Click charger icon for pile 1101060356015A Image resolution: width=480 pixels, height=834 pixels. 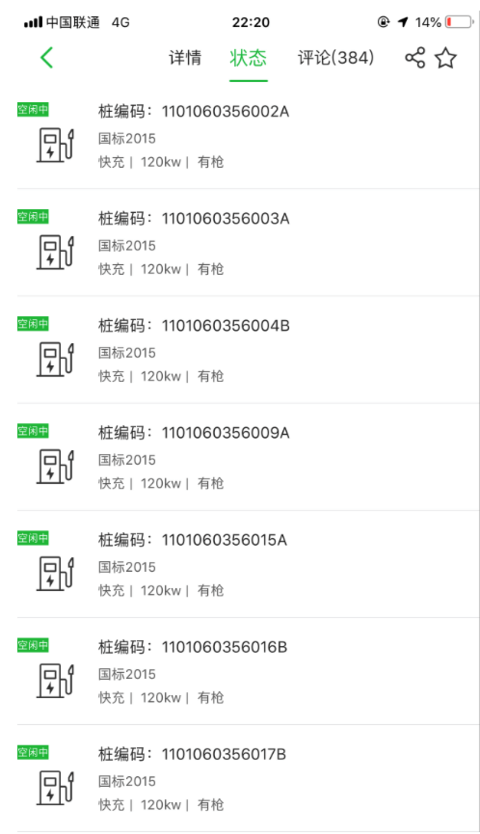pyautogui.click(x=55, y=573)
